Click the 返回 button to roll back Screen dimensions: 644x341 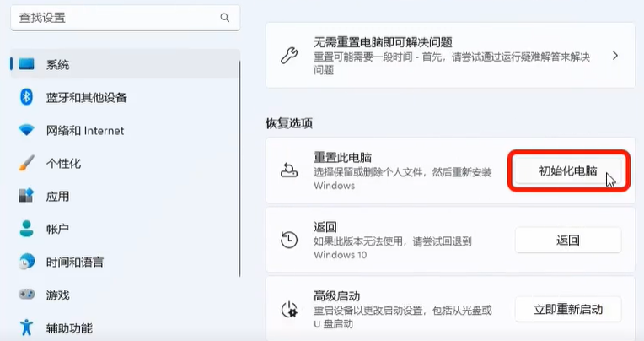coord(568,241)
